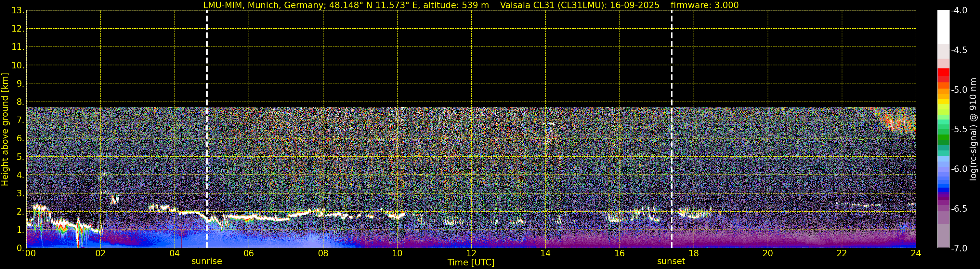Pick the dark blue band in the colorbar
The width and height of the screenshot is (980, 269).
tap(943, 189)
